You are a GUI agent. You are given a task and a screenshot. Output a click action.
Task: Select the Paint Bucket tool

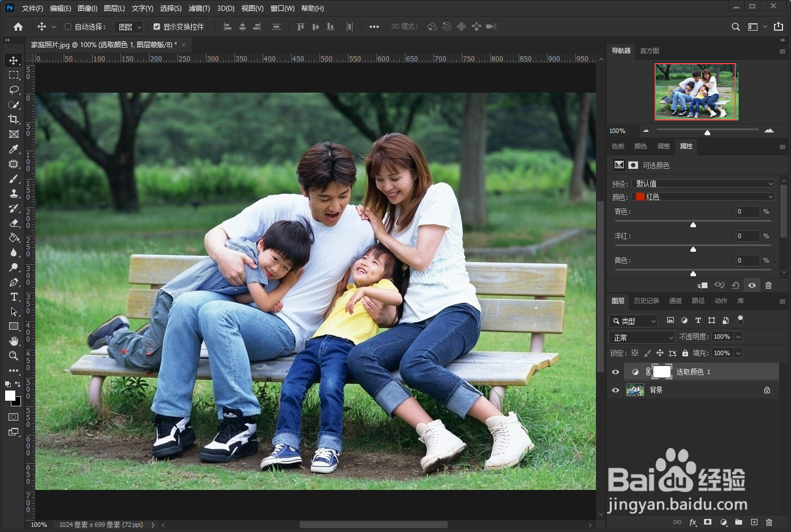click(14, 238)
